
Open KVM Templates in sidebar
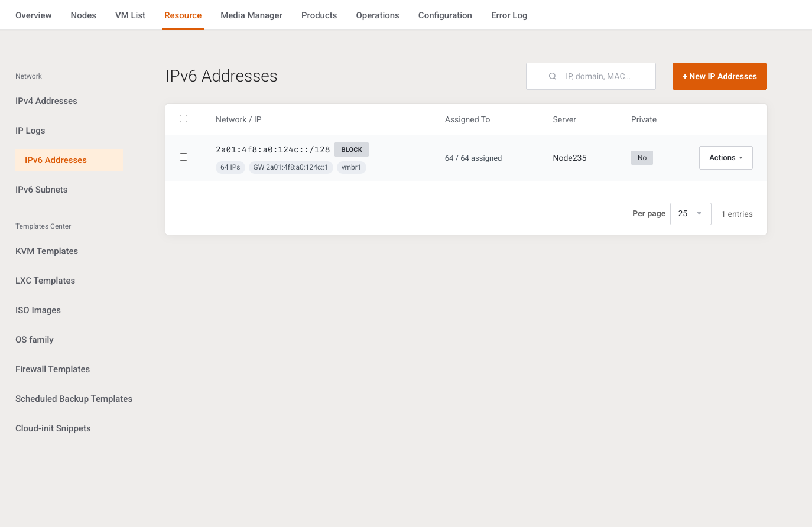(x=47, y=251)
